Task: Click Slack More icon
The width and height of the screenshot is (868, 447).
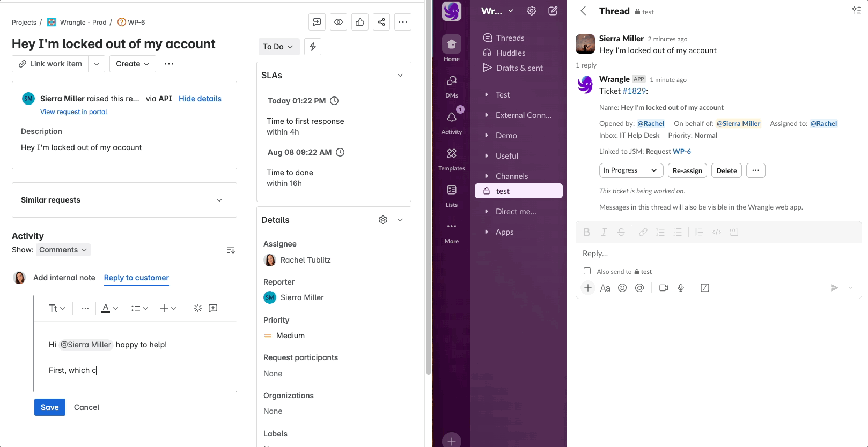Action: coord(452,232)
